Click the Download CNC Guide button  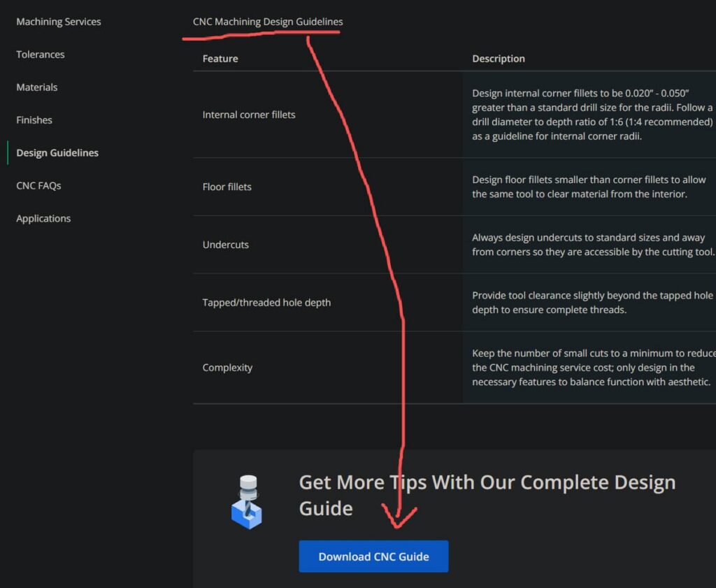[373, 557]
